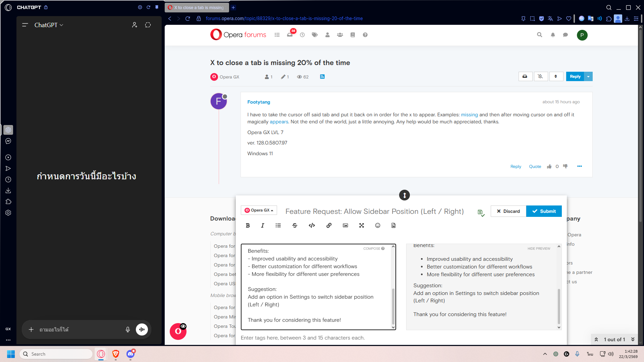
Task: Toggle the ignore topic bell-slash button
Action: coord(540,76)
